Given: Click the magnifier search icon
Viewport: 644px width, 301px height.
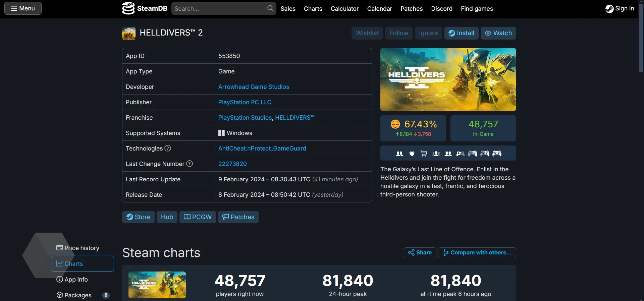Looking at the screenshot, I should 270,8.
